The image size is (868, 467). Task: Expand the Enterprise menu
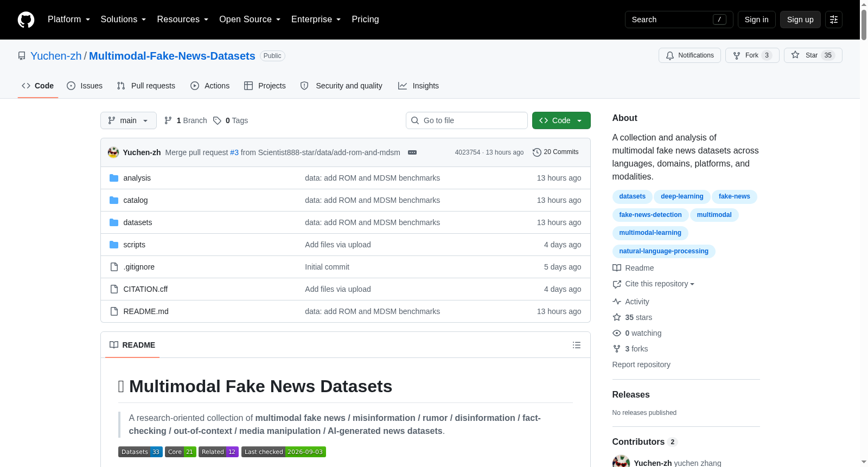pos(316,20)
